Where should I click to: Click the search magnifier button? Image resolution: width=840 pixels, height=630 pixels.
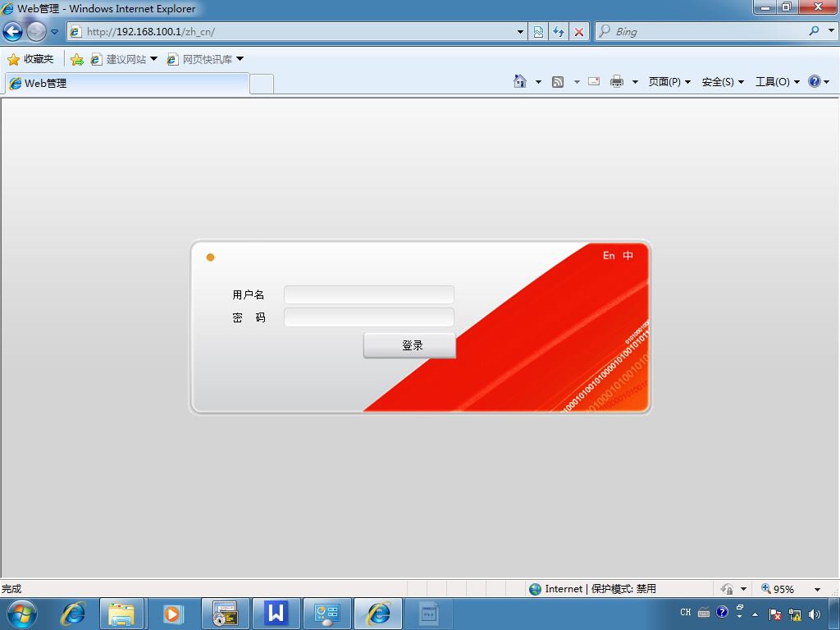pos(815,31)
